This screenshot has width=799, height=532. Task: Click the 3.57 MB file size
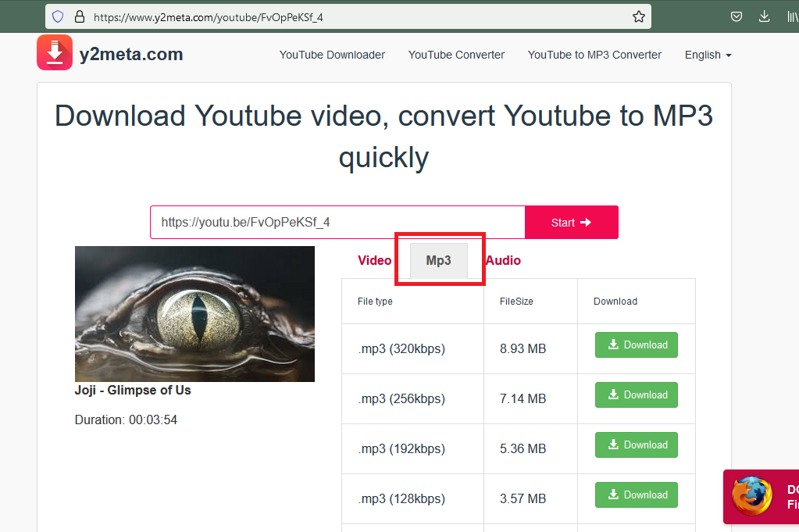pyautogui.click(x=523, y=498)
